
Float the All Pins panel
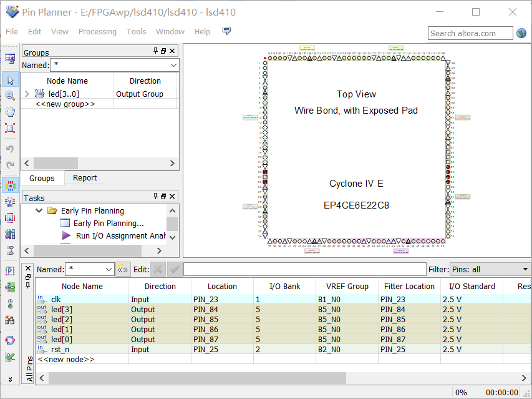click(28, 277)
